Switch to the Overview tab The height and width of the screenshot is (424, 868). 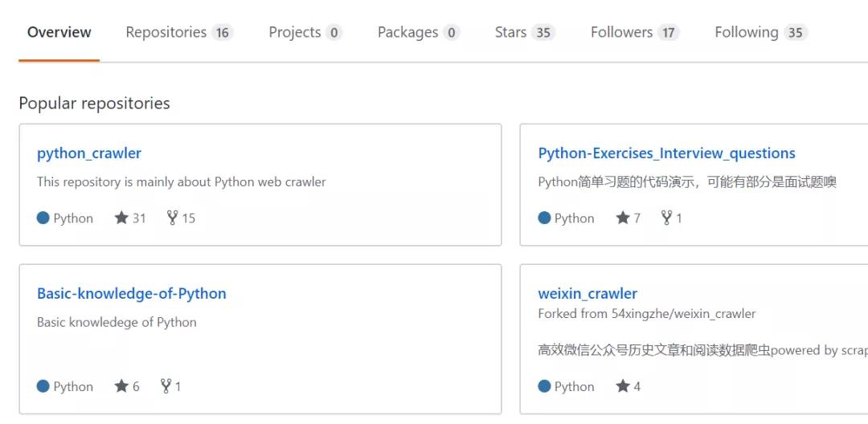(x=59, y=32)
